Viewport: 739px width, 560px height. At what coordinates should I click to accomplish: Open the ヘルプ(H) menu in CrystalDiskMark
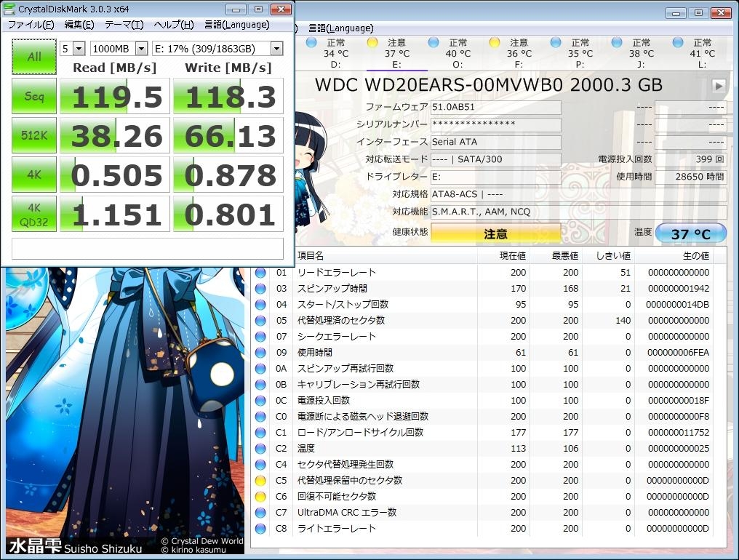pyautogui.click(x=173, y=25)
